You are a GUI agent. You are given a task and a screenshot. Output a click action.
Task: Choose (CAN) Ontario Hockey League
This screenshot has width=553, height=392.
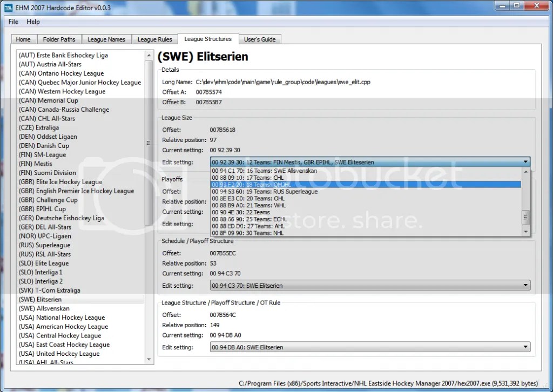[81, 73]
